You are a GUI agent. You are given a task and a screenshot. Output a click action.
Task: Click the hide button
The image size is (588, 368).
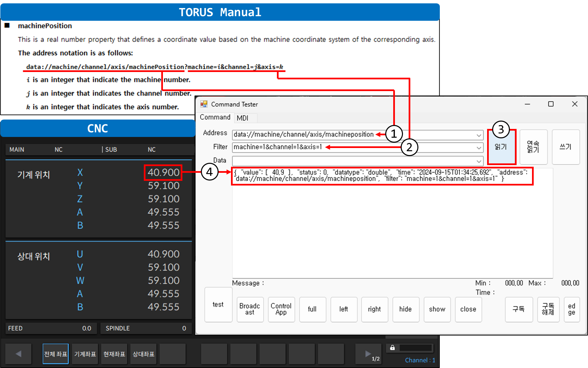point(406,309)
